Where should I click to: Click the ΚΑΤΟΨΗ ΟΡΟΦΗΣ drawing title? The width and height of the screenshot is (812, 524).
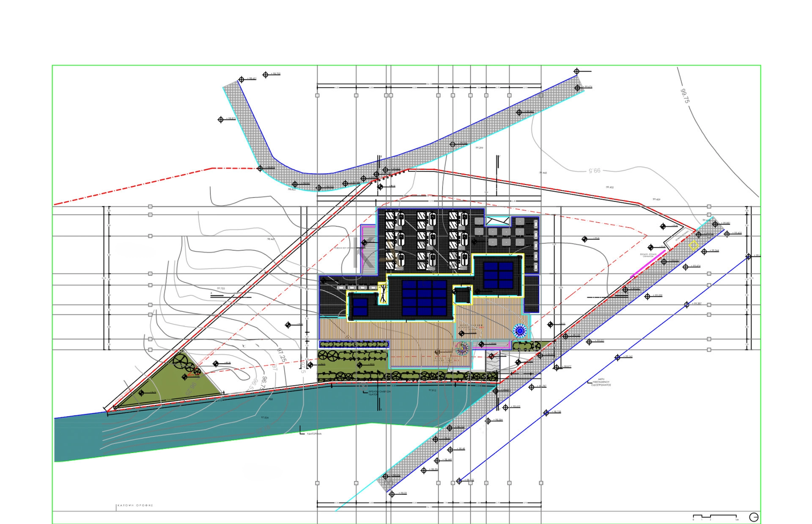pos(135,505)
